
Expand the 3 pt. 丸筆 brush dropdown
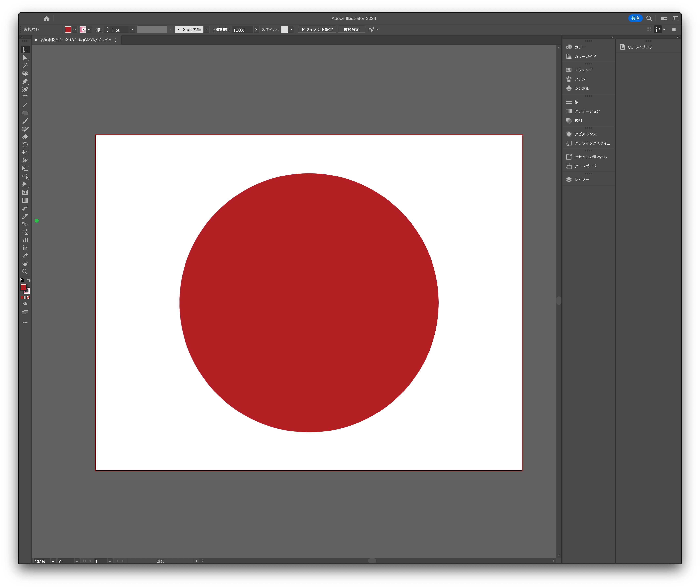pos(206,30)
